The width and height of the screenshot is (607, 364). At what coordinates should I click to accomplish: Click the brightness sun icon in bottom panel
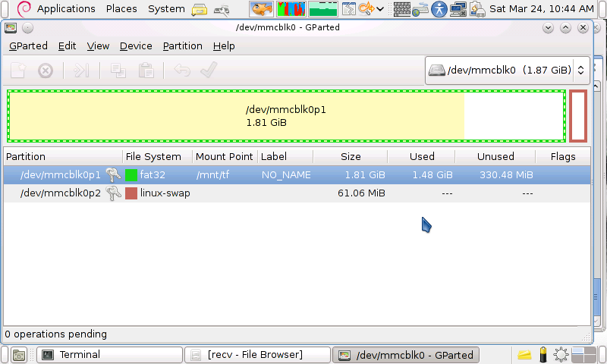(561, 355)
